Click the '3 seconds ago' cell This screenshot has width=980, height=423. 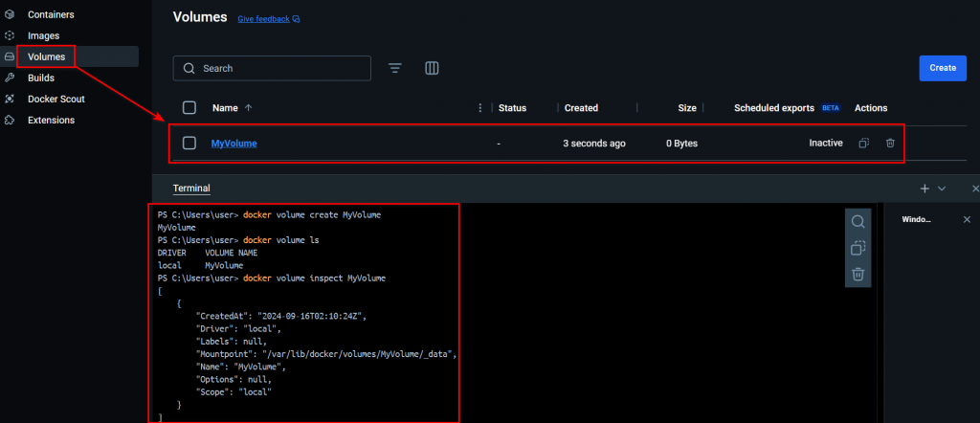(x=593, y=144)
